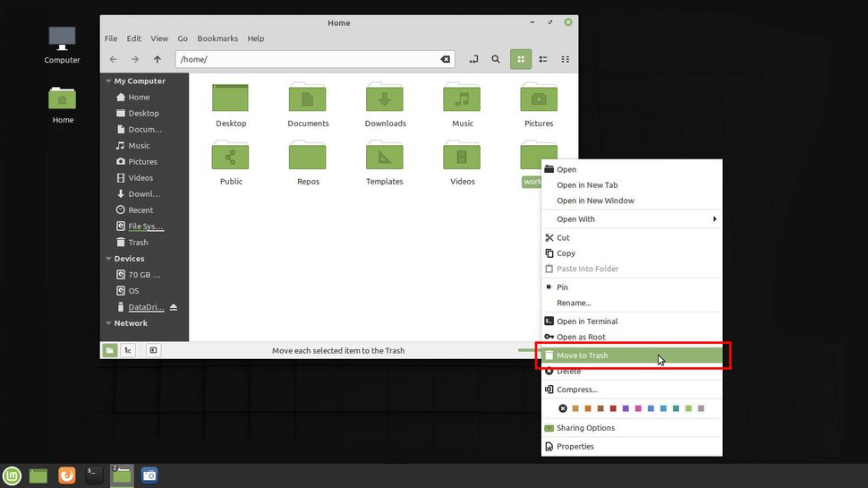Choose Open as Root

[632, 337]
